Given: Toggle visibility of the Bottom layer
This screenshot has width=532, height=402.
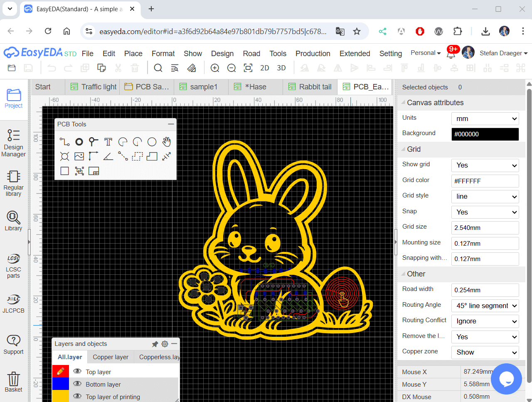Looking at the screenshot, I should pos(77,384).
